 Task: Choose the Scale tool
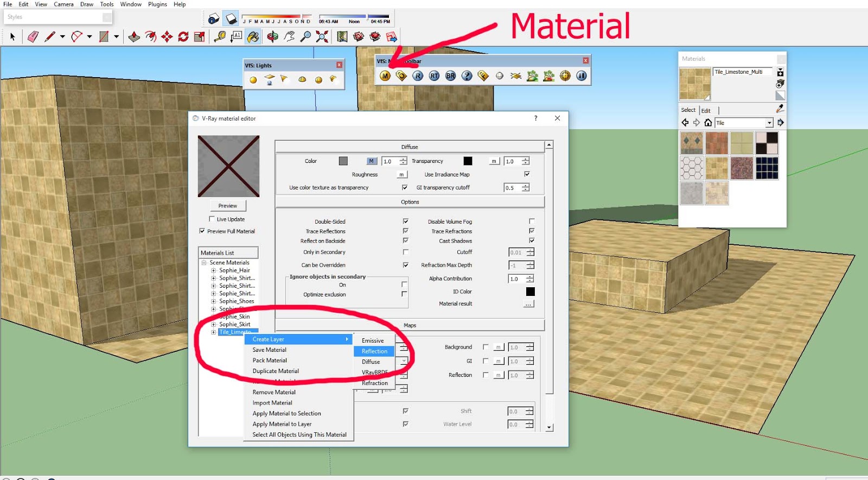point(200,37)
